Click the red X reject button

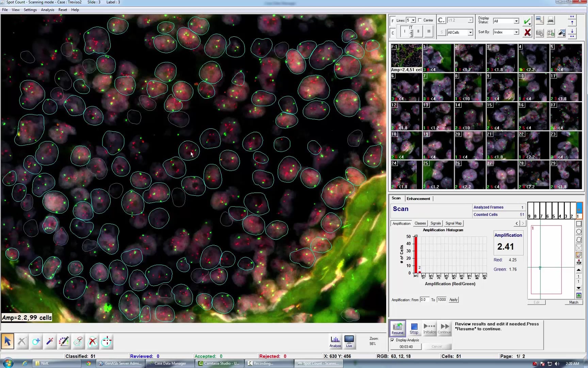pyautogui.click(x=527, y=32)
